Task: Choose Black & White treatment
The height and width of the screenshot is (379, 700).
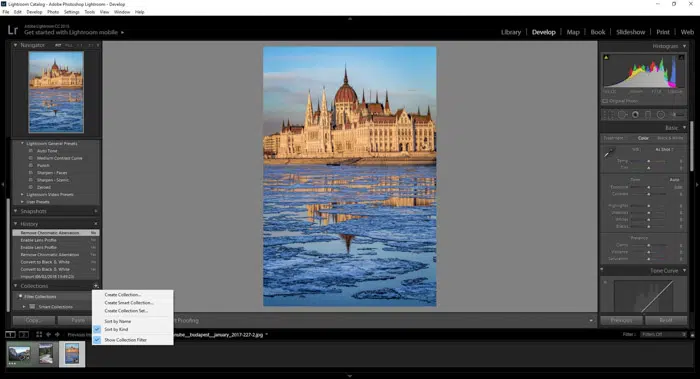Action: click(x=670, y=138)
